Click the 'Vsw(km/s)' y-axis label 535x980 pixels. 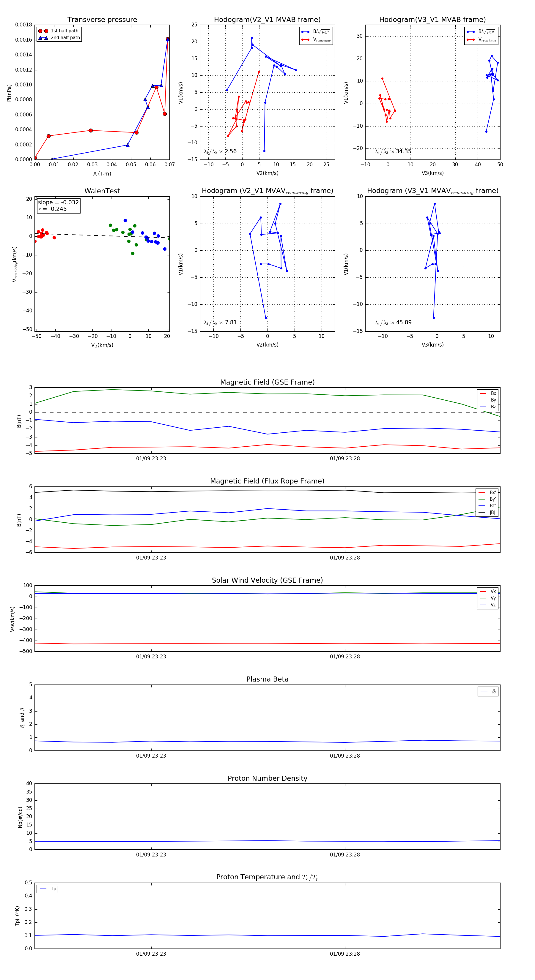pyautogui.click(x=12, y=619)
